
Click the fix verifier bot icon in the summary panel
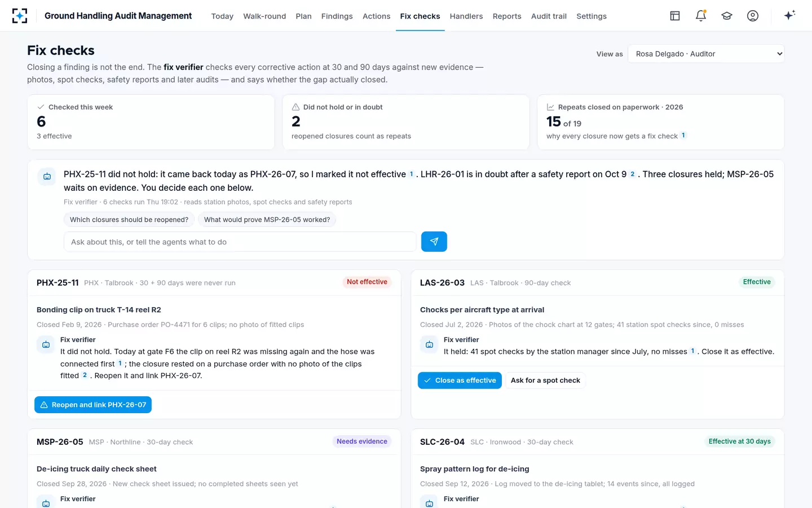[47, 177]
